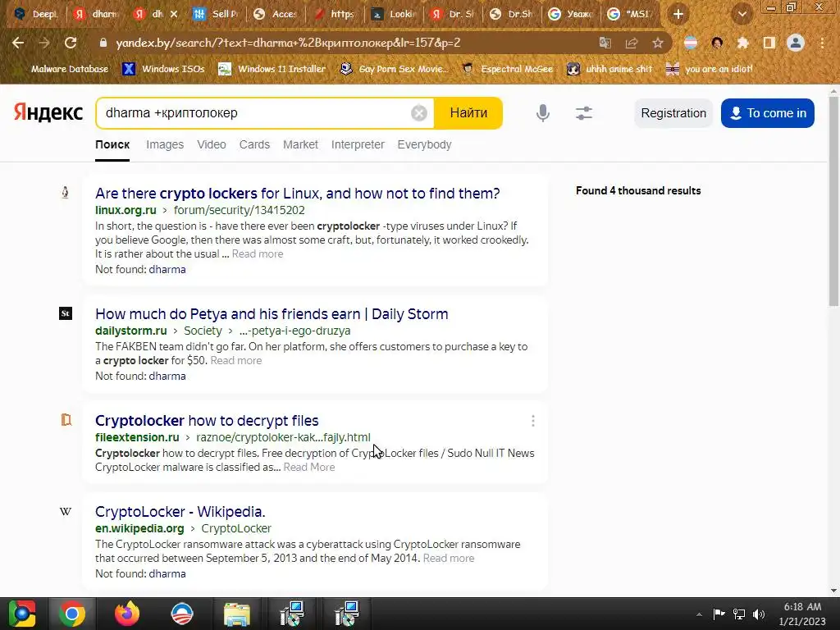Launch Firefox from the taskbar
The width and height of the screenshot is (840, 630).
coord(127,614)
